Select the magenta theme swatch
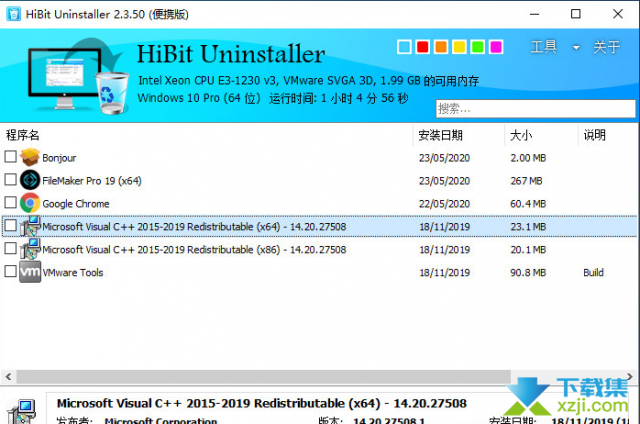Viewport: 640px width, 424px height. pos(496,47)
